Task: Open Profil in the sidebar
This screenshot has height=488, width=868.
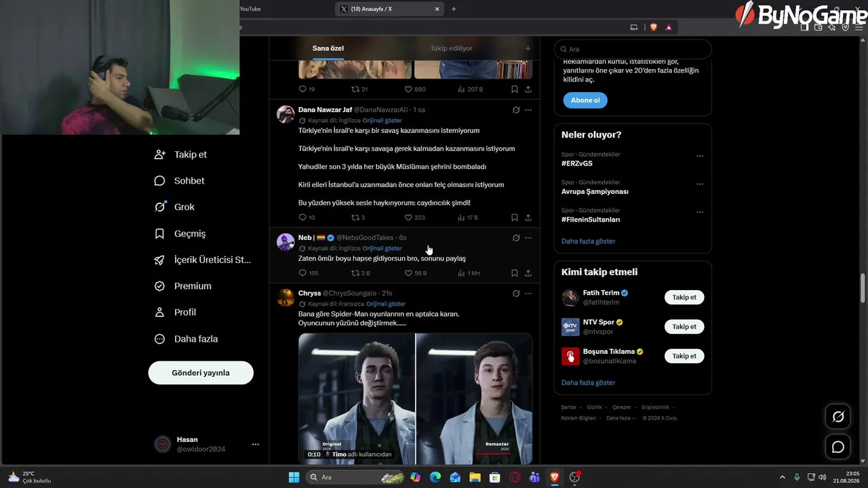Action: (176, 312)
